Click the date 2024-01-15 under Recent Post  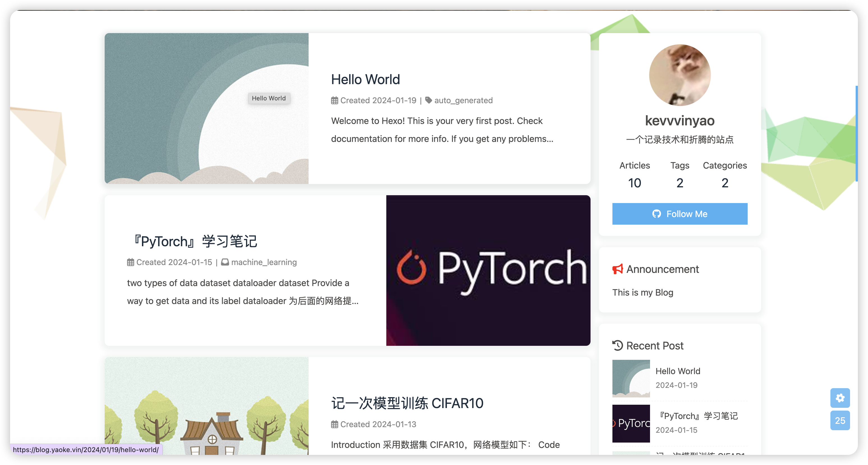click(x=676, y=430)
